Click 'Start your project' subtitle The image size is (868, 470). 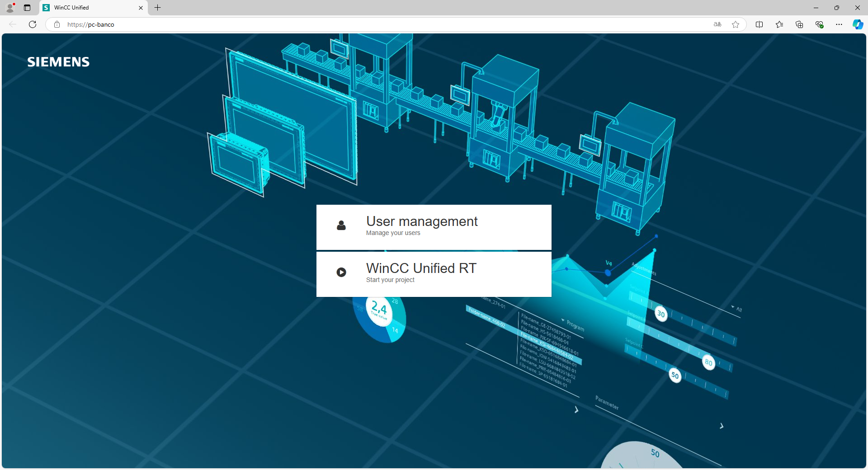pyautogui.click(x=390, y=280)
